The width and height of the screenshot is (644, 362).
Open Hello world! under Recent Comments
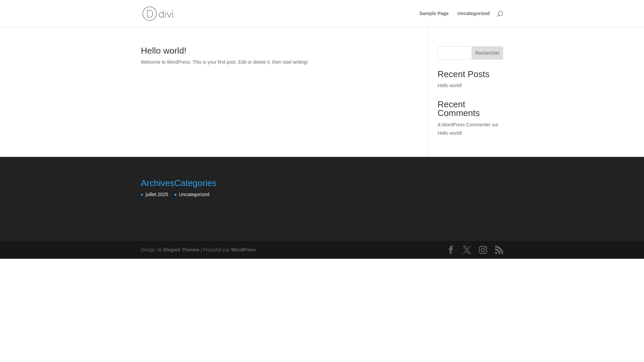point(449,133)
